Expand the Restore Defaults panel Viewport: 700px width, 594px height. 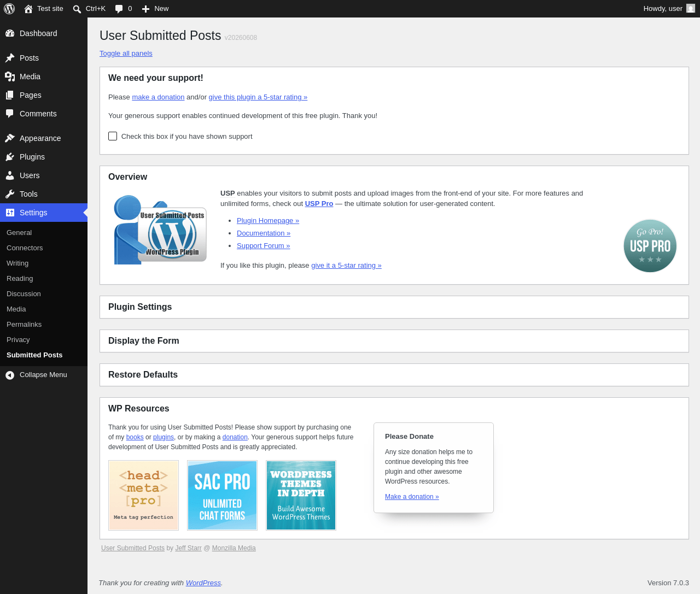(x=394, y=375)
